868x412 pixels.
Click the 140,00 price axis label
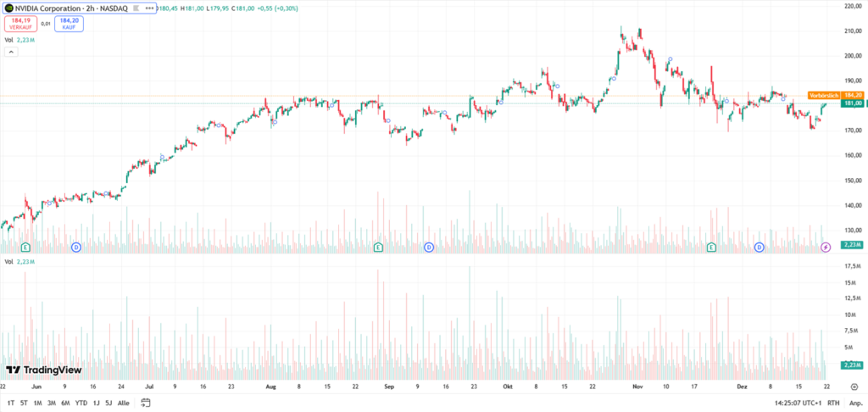pos(853,205)
